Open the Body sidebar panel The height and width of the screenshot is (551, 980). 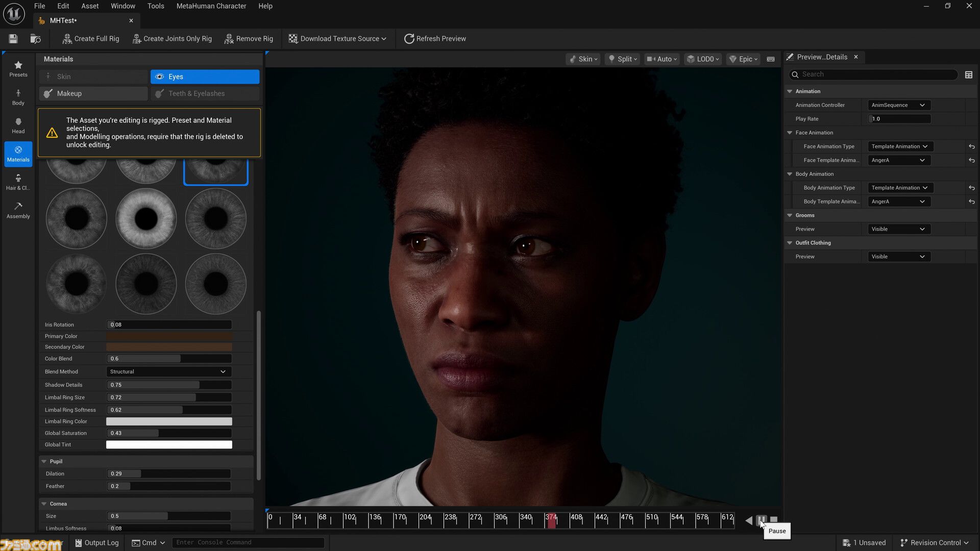coord(18,97)
